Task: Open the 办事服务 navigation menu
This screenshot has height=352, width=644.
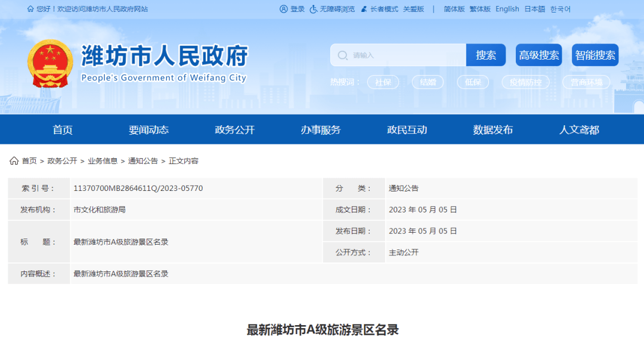Action: (320, 129)
